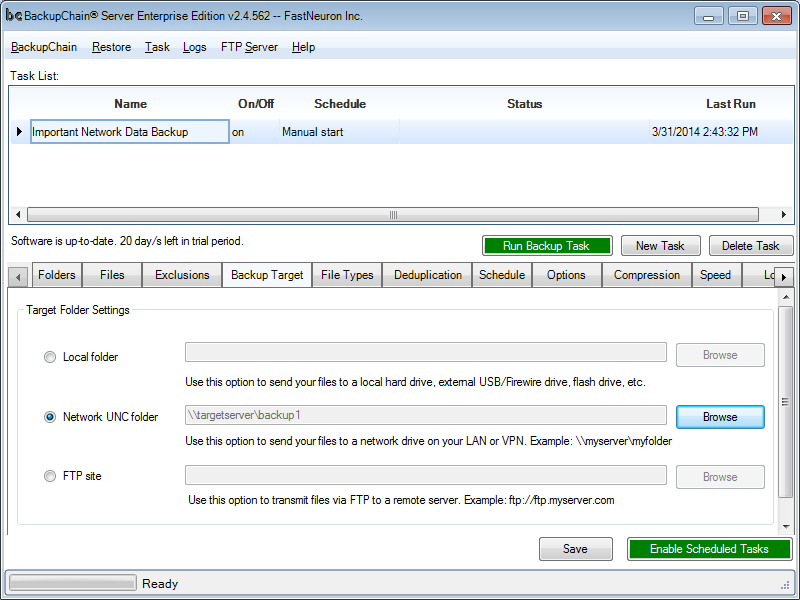Click the settings panel scroll-down arrow
Image resolution: width=800 pixels, height=600 pixels.
click(x=786, y=527)
